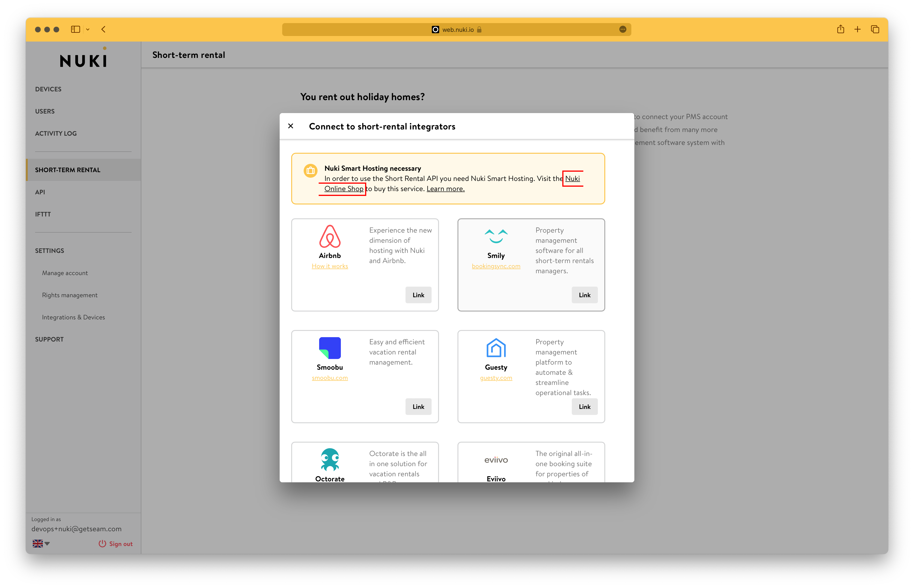This screenshot has width=914, height=588.
Task: Open the Activity Log section
Action: (x=56, y=133)
